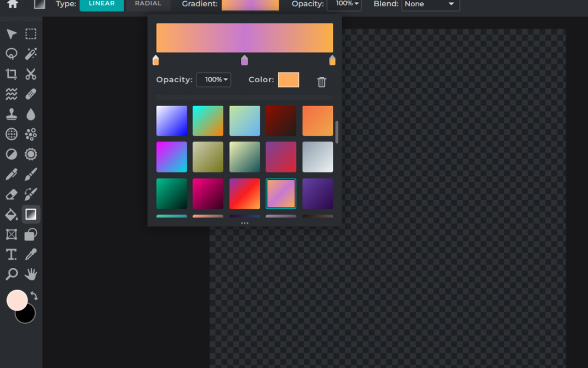Select the Arrange arrow tool
The height and width of the screenshot is (368, 588).
point(11,34)
